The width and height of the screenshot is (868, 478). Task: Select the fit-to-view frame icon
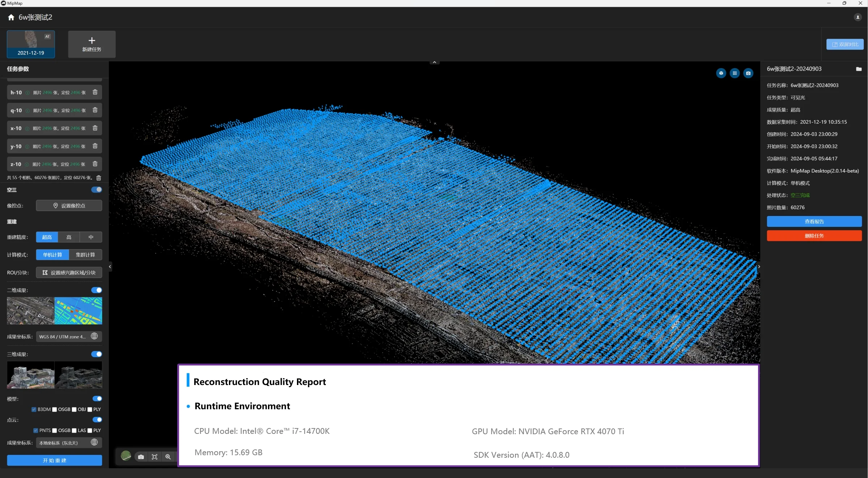pos(154,457)
